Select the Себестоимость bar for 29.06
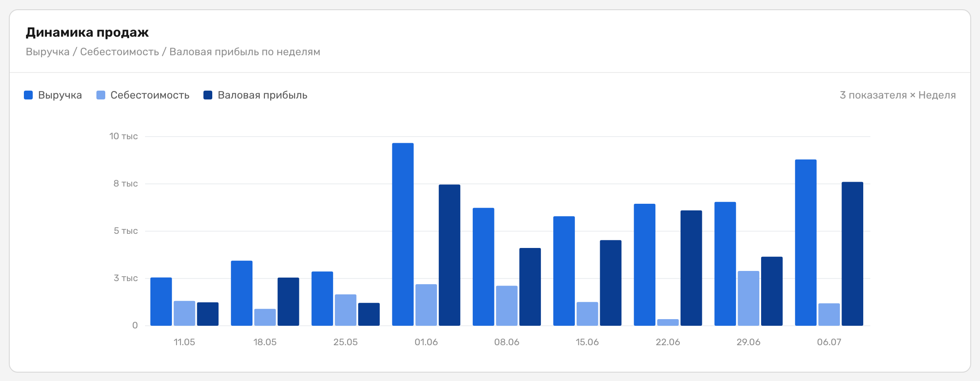Image resolution: width=980 pixels, height=381 pixels. (748, 298)
